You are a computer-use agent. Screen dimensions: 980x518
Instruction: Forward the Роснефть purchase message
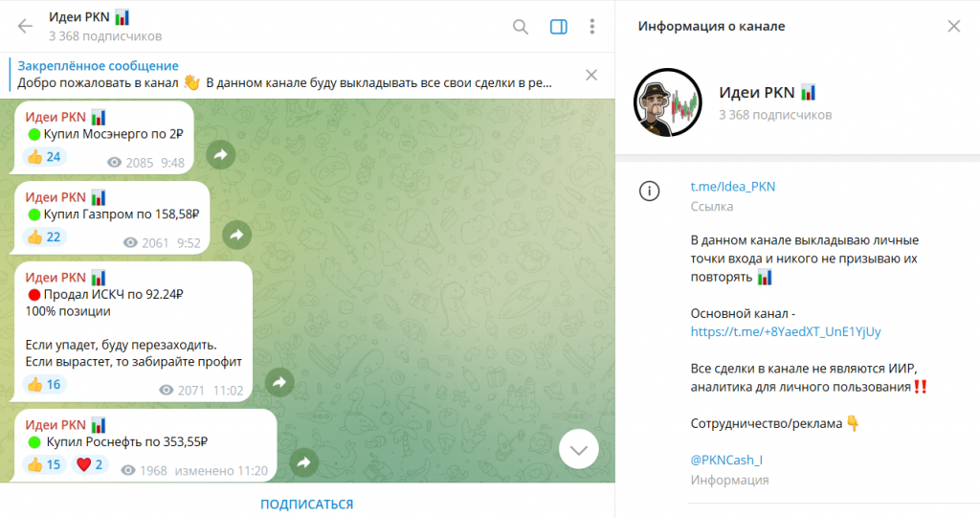coord(303,462)
